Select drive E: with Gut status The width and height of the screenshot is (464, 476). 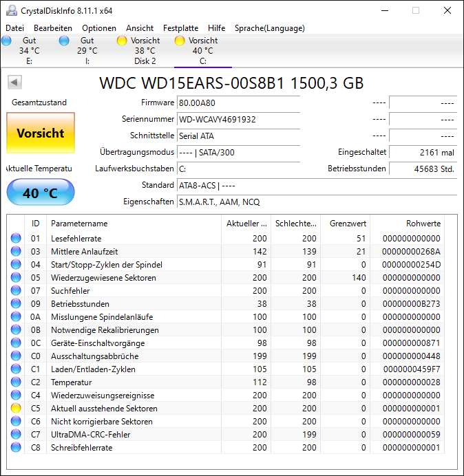pyautogui.click(x=29, y=51)
